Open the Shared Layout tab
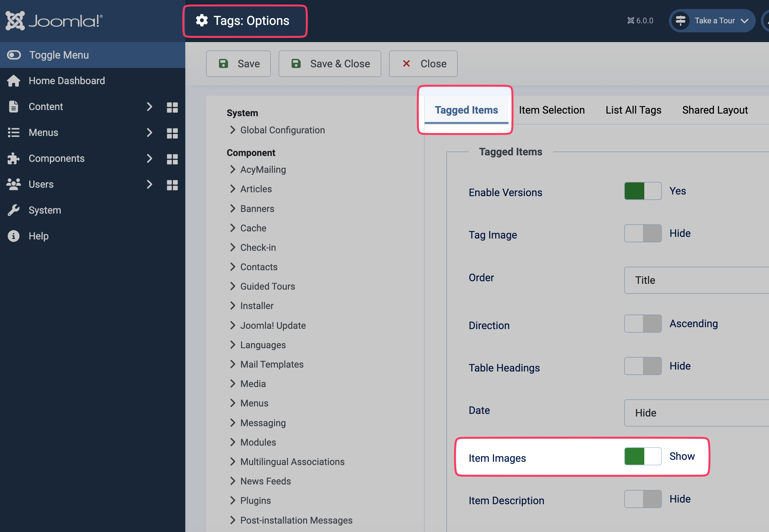This screenshot has width=769, height=532. click(x=715, y=110)
